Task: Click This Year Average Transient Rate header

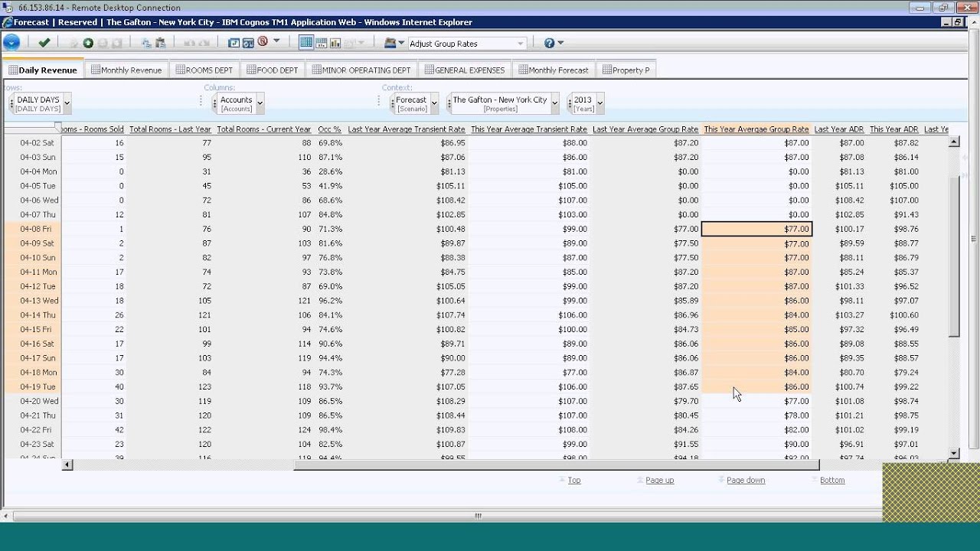Action: pyautogui.click(x=529, y=129)
